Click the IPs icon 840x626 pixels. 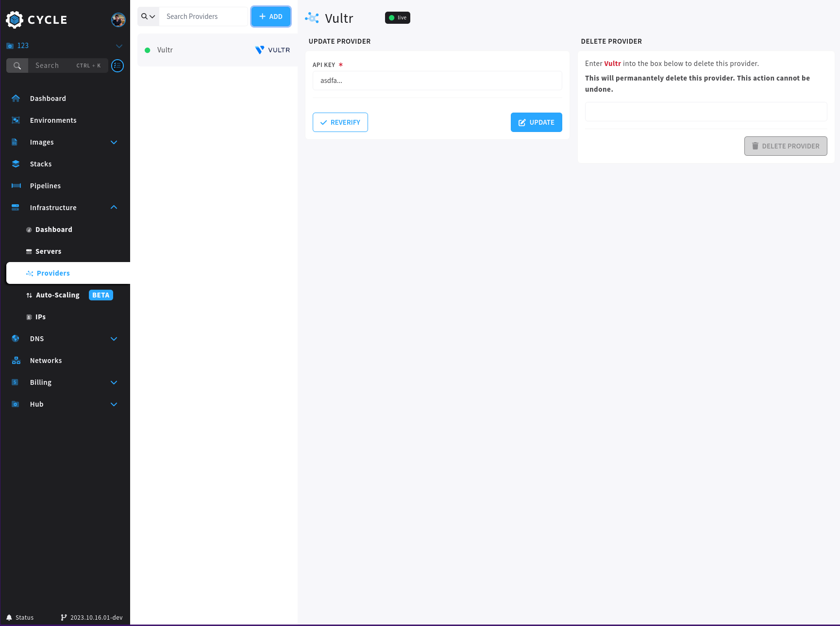coord(29,317)
